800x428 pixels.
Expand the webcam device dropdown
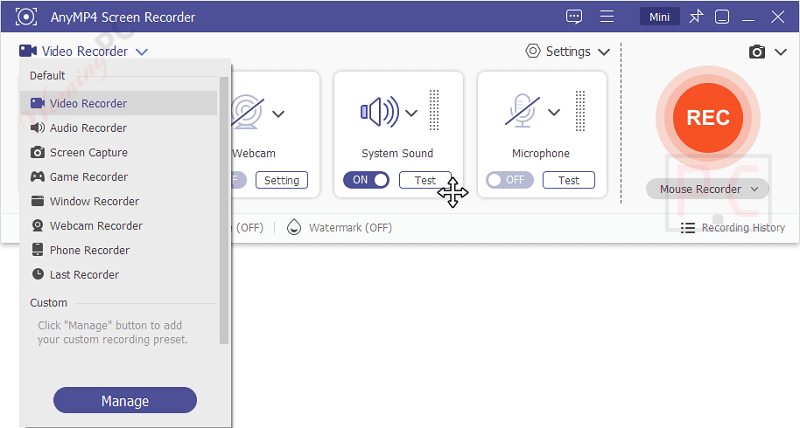coord(278,114)
